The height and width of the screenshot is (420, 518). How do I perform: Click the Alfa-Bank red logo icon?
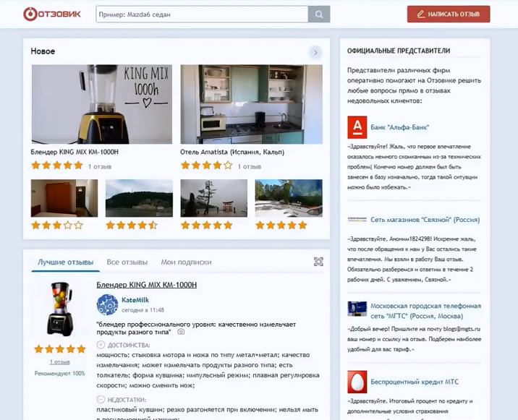pyautogui.click(x=357, y=127)
